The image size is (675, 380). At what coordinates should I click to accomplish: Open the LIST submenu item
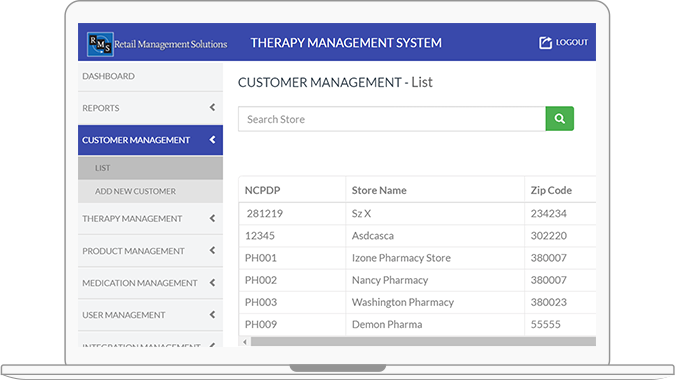[150, 168]
